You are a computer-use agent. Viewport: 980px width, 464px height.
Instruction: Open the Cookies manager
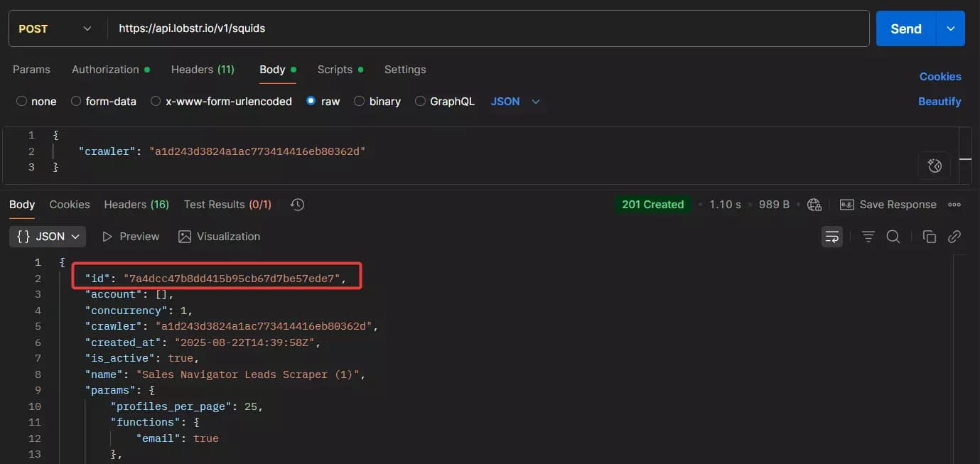tap(939, 76)
